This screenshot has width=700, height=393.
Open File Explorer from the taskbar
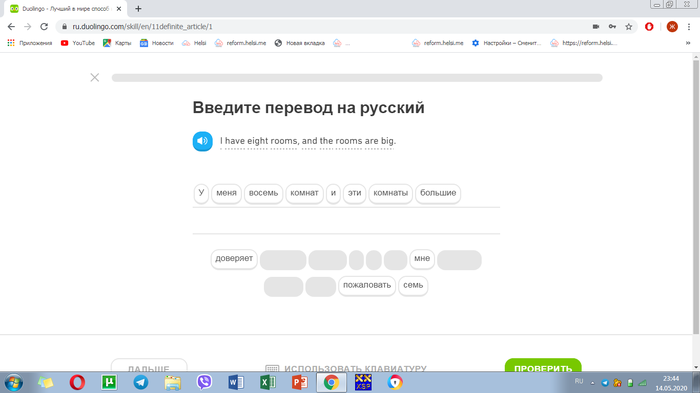pos(173,383)
